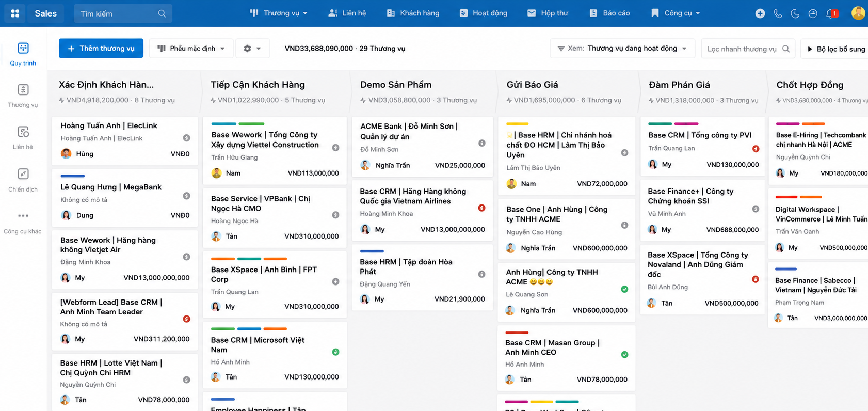Click red status icon on Webform Lead Base CRM card
Image resolution: width=868 pixels, height=411 pixels.
click(187, 319)
